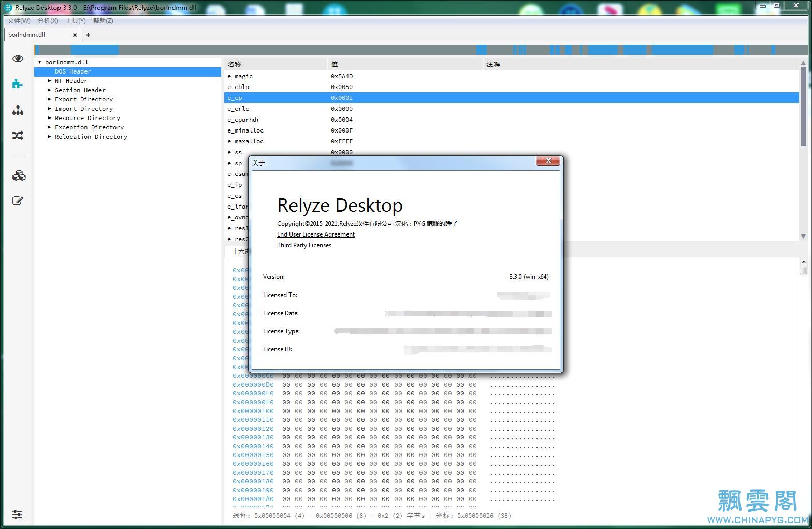The height and width of the screenshot is (529, 812).
Task: Open End User License Agreement link
Action: [316, 234]
